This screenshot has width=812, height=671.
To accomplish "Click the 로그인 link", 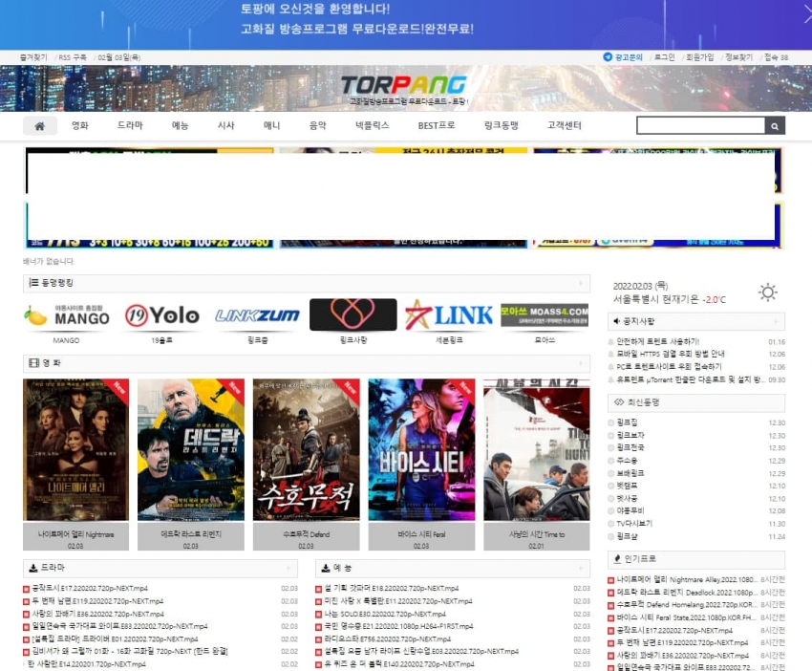I will [x=665, y=57].
